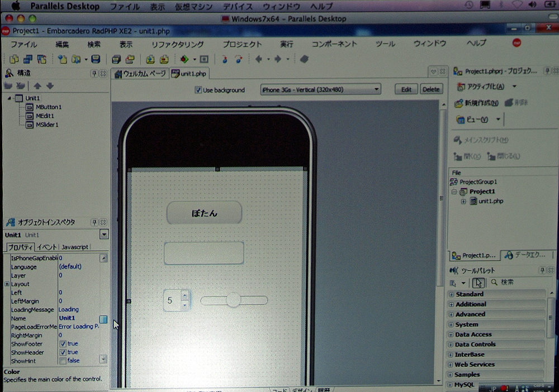Click the Open file folder icon in toolbar

pyautogui.click(x=76, y=59)
